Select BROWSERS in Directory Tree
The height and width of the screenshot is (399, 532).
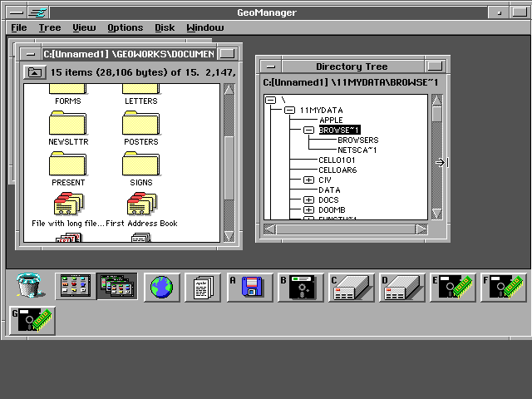pos(358,140)
